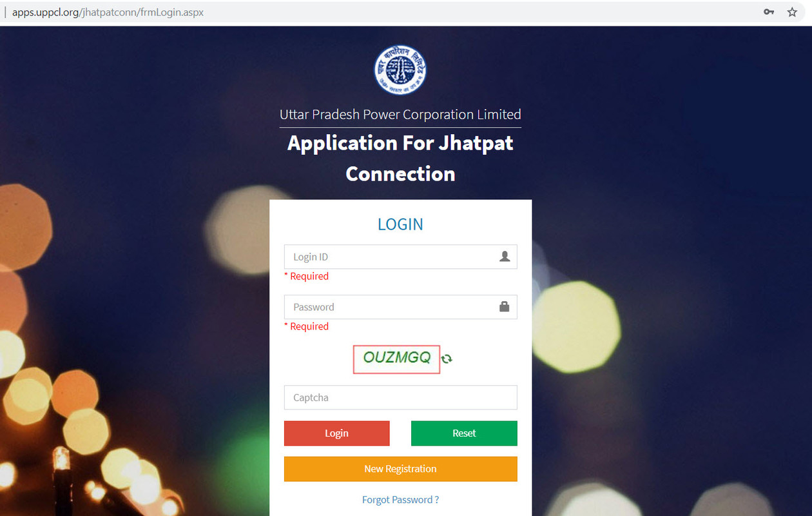Click into the Captcha text box
The height and width of the screenshot is (516, 812).
click(400, 397)
